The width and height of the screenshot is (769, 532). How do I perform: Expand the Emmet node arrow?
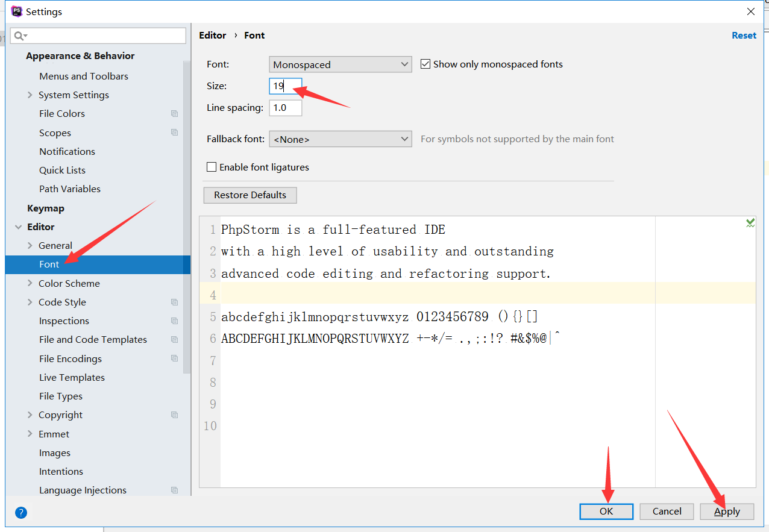pyautogui.click(x=30, y=434)
